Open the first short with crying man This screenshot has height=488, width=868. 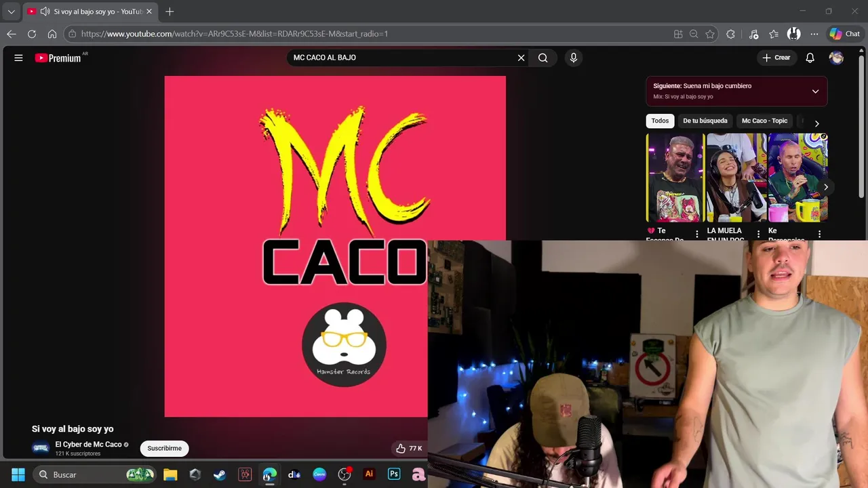[x=675, y=178]
